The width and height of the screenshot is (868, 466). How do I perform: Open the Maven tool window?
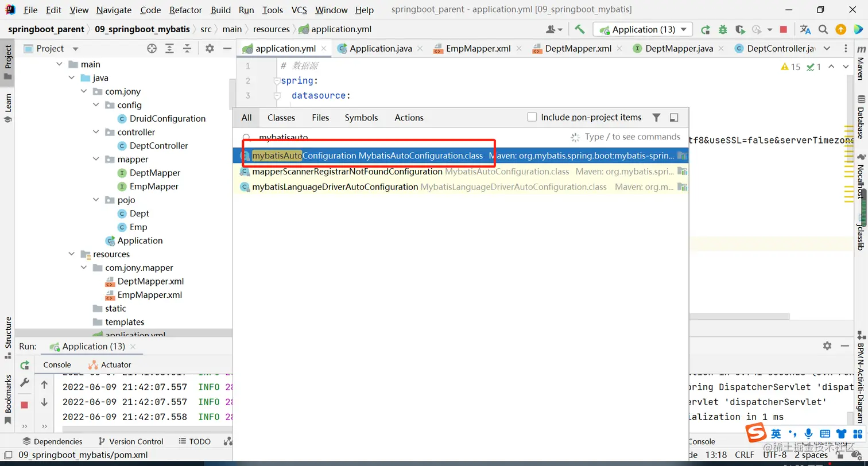861,61
